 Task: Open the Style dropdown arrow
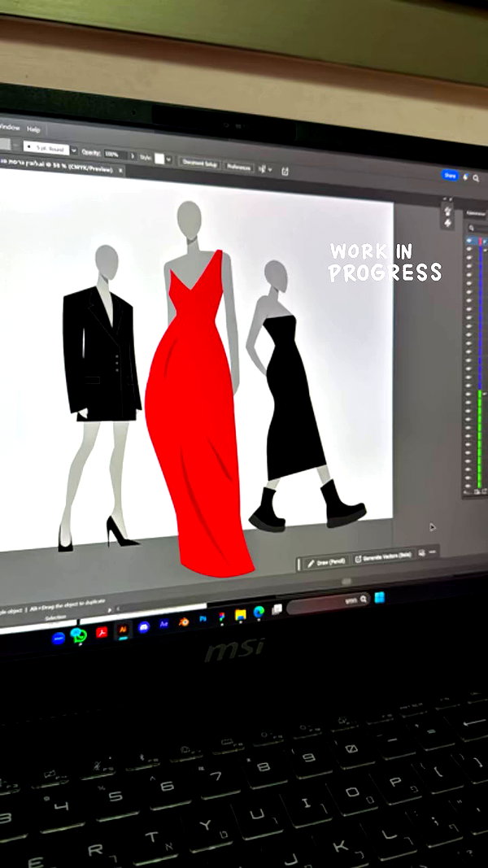(168, 160)
